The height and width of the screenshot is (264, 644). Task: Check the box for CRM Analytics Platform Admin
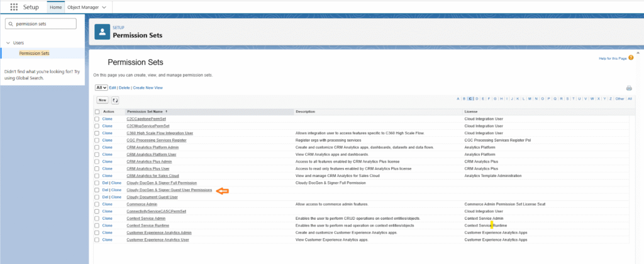97,147
